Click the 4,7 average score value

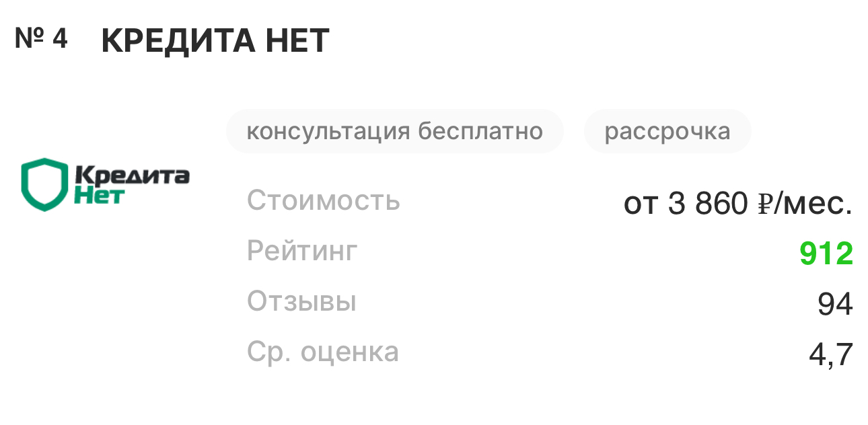pyautogui.click(x=831, y=354)
